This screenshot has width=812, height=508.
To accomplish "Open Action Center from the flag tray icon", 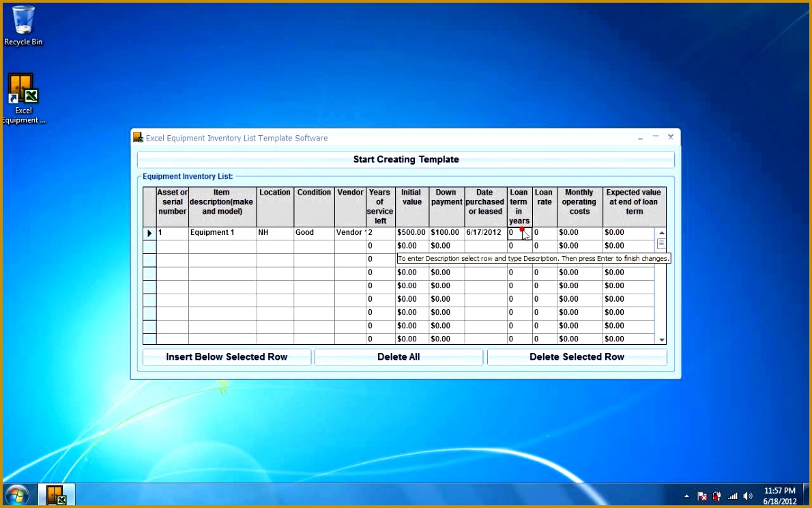I will (701, 496).
